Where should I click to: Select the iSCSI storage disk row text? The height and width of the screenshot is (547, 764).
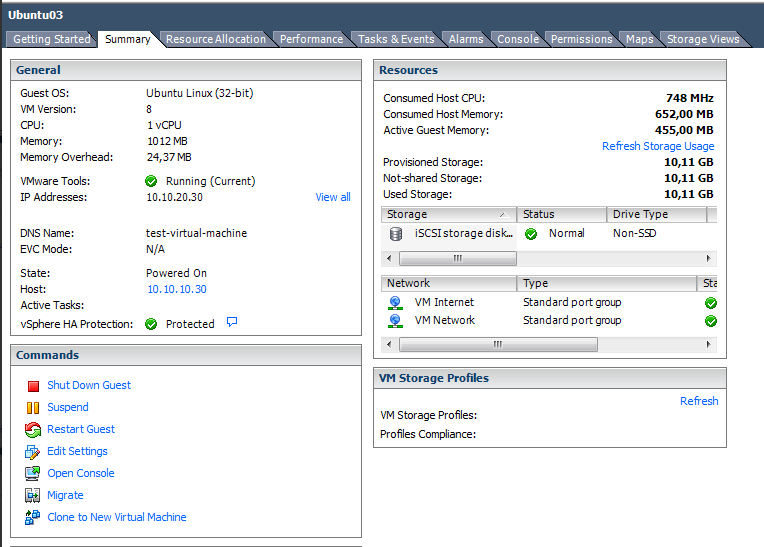click(463, 233)
